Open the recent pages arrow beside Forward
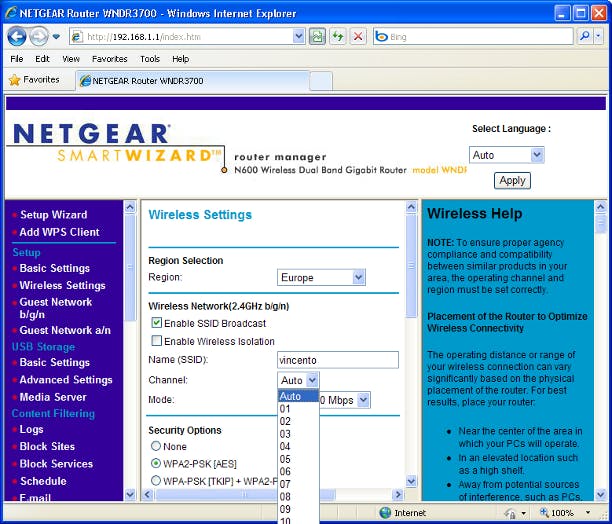The width and height of the screenshot is (612, 524). coord(56,37)
